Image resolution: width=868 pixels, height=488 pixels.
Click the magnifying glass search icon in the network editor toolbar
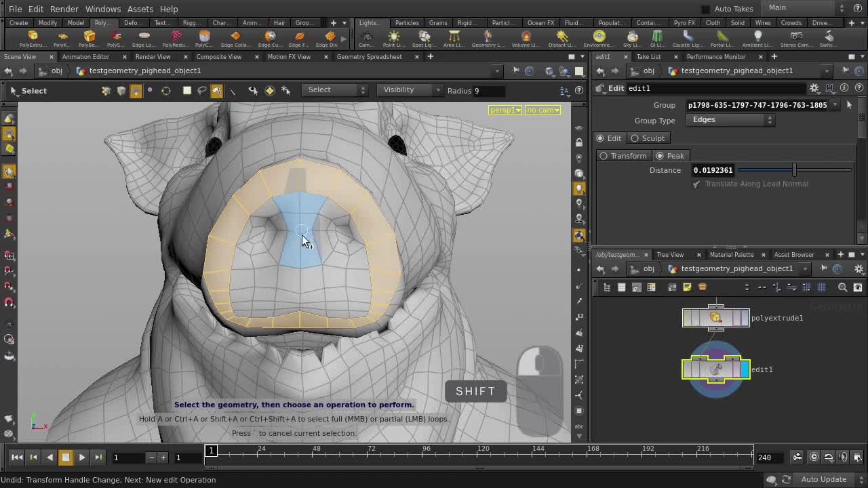point(842,287)
